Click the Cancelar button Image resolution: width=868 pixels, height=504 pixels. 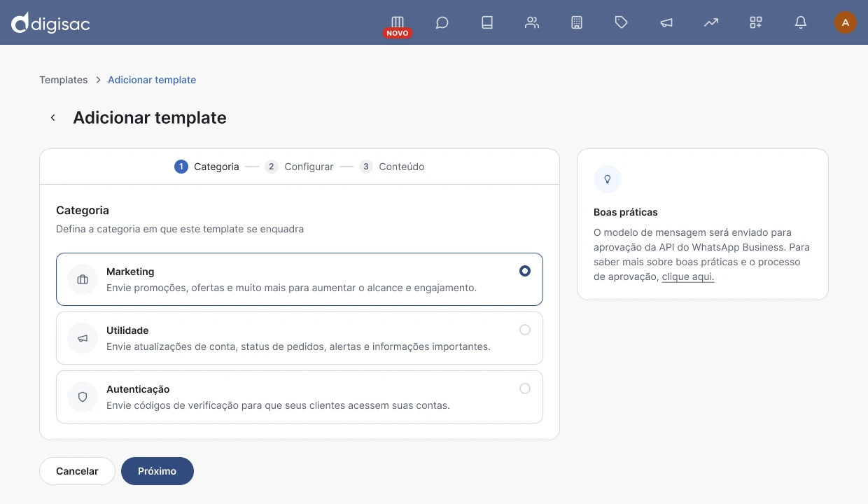77,471
